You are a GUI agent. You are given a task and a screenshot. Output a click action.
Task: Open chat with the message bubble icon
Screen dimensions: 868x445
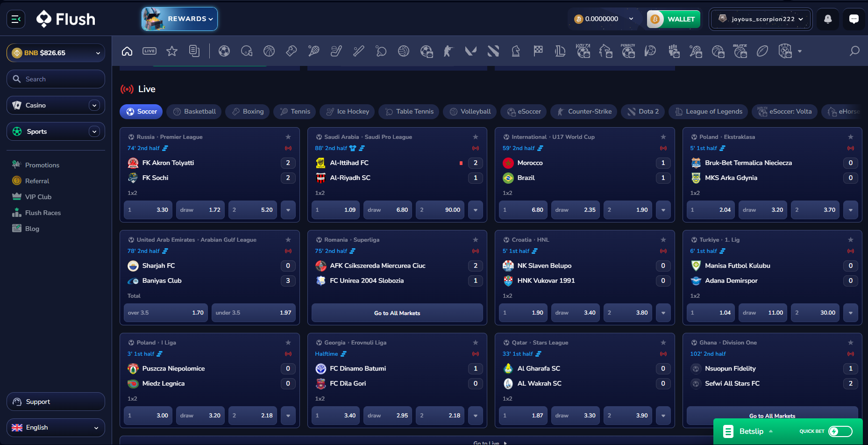(854, 19)
